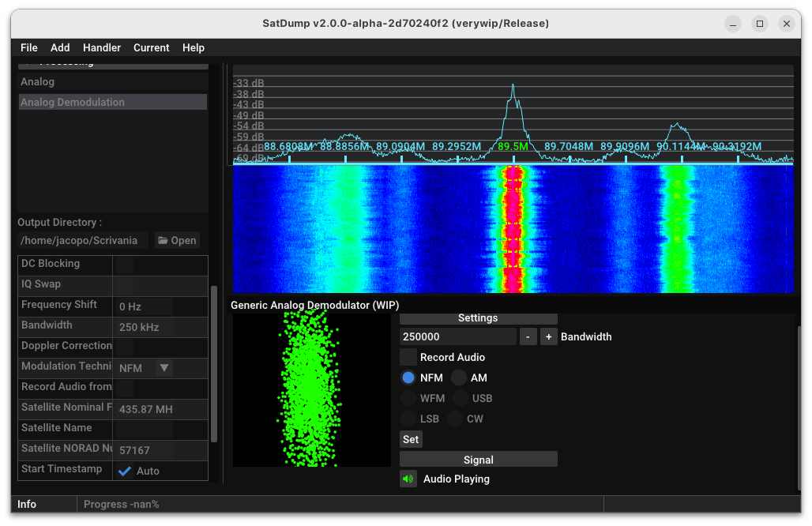This screenshot has width=812, height=526.
Task: Open the File menu
Action: pos(29,47)
